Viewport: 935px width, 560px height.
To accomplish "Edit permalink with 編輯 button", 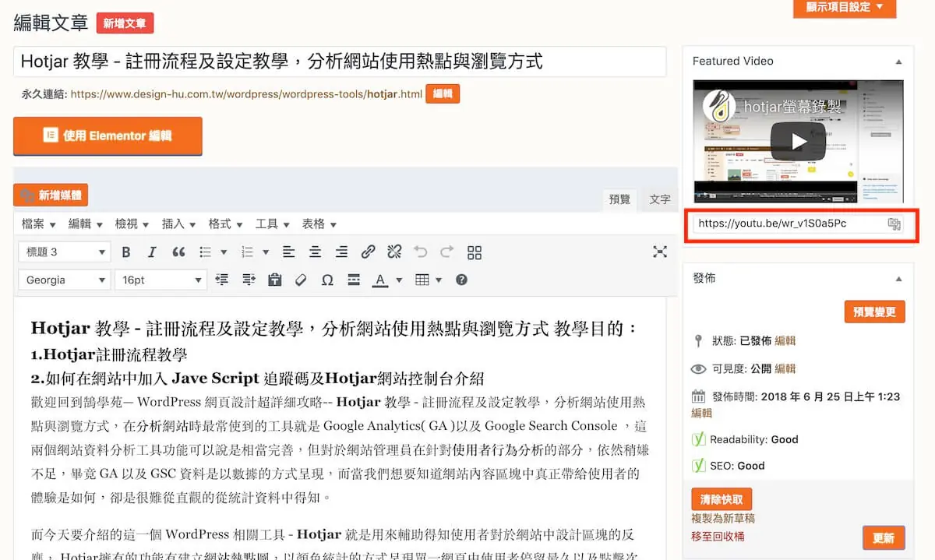I will click(x=443, y=94).
